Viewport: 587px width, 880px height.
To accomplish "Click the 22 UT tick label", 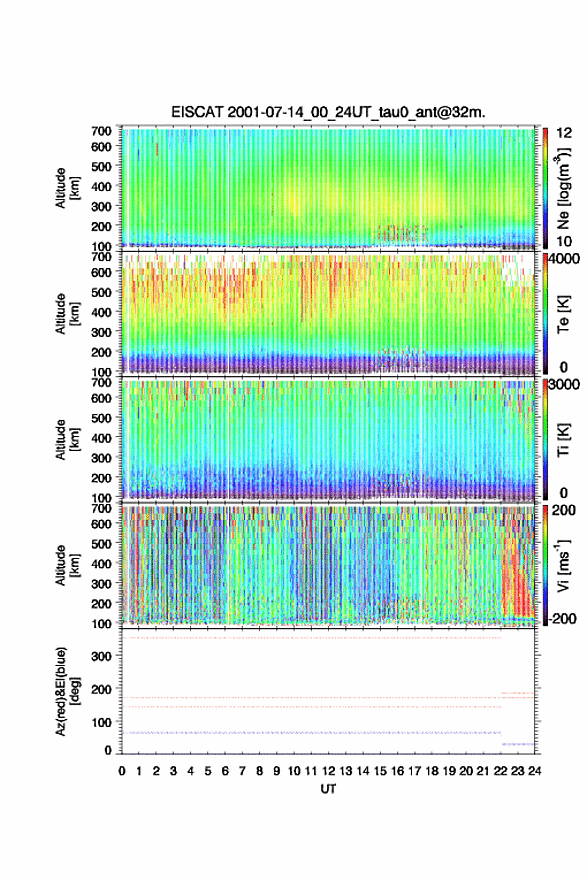I will 501,771.
